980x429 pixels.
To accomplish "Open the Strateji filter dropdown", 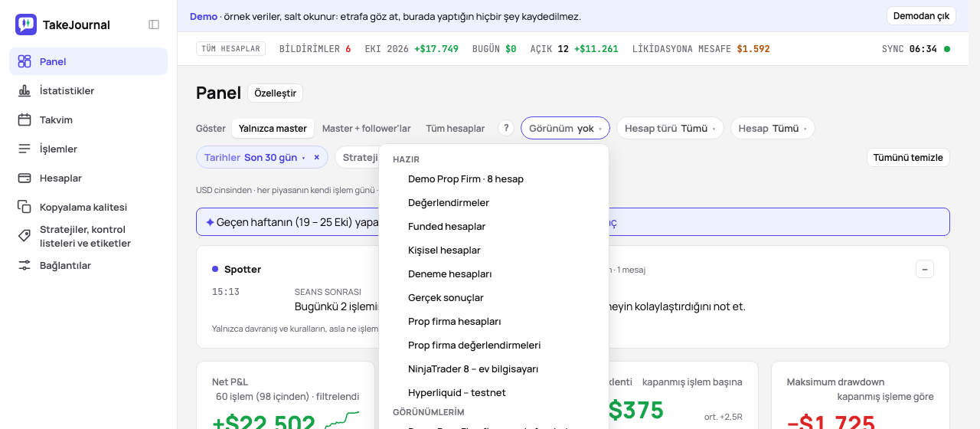I will (x=358, y=157).
